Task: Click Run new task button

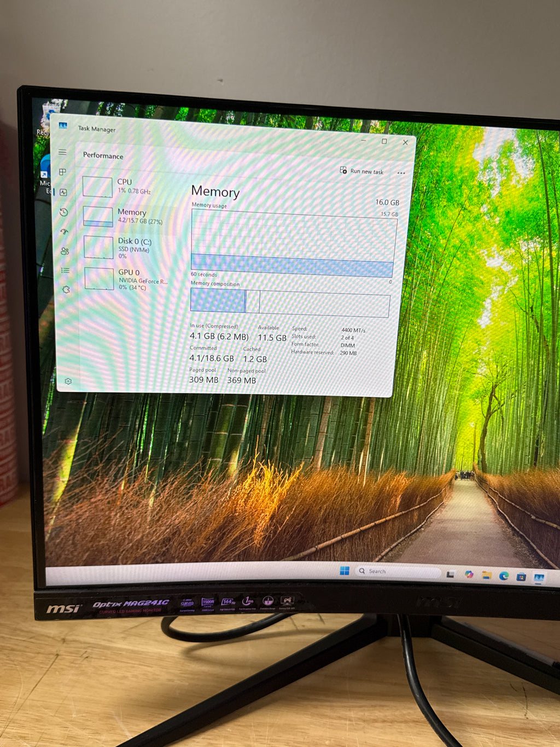Action: [361, 171]
